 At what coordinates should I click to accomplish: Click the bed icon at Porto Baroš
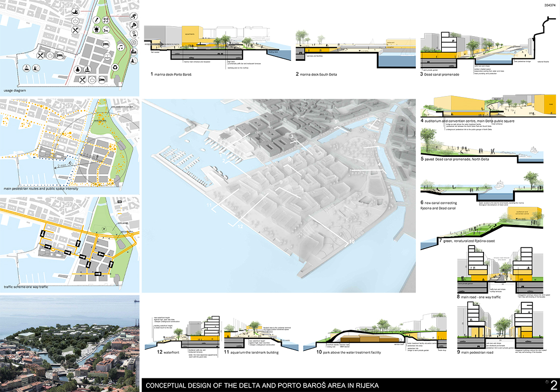tap(60, 55)
